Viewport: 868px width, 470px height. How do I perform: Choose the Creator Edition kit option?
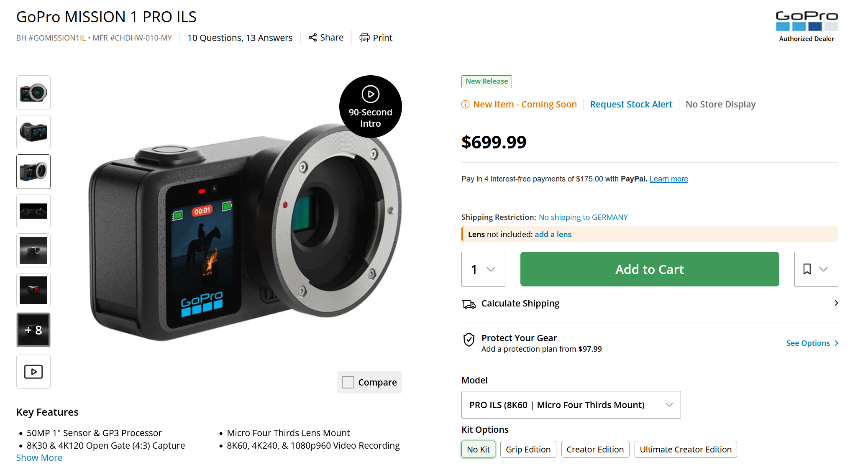coord(595,450)
